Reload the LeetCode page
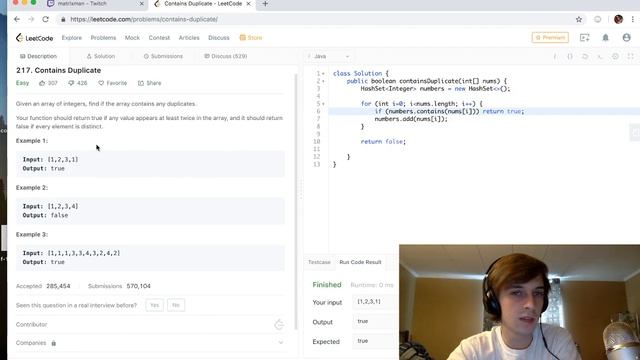The width and height of the screenshot is (640, 360). 45,19
